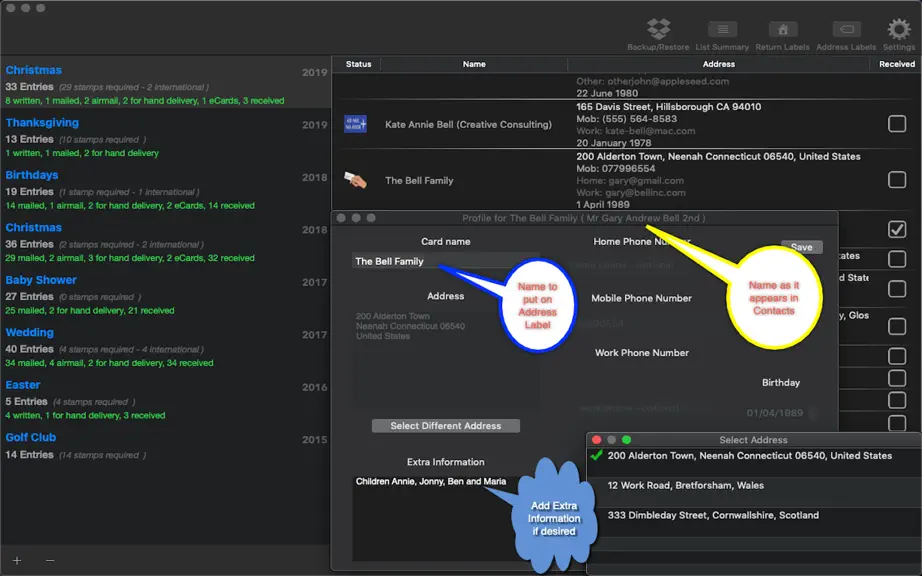Image resolution: width=922 pixels, height=576 pixels.
Task: Click the Save button in profile
Action: (x=801, y=247)
